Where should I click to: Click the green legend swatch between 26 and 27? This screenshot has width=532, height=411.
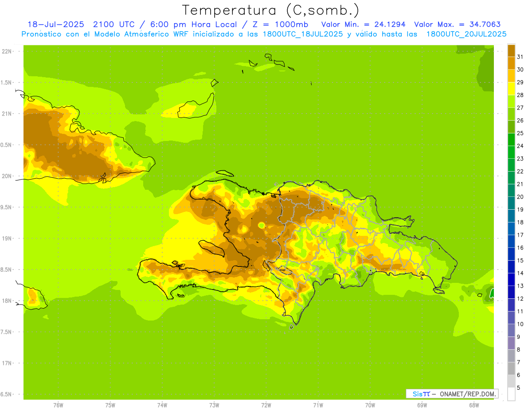coord(511,114)
